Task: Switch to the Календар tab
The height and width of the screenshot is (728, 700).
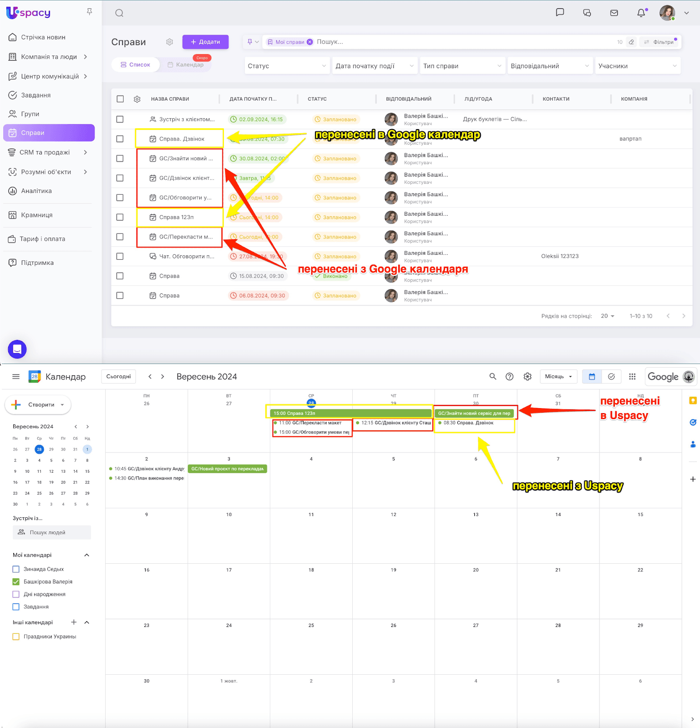Action: pyautogui.click(x=186, y=65)
